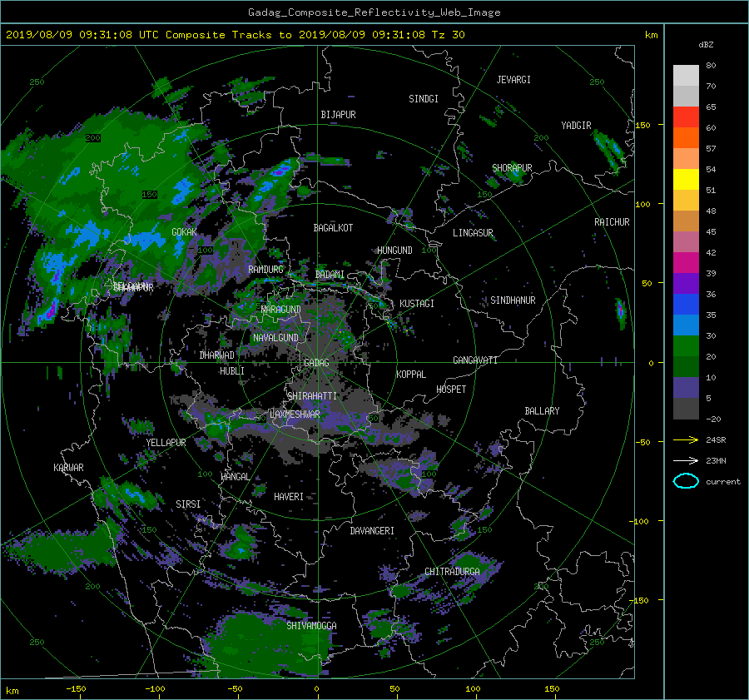The image size is (749, 700).
Task: Click the BIJAPUR city label
Action: coord(338,115)
